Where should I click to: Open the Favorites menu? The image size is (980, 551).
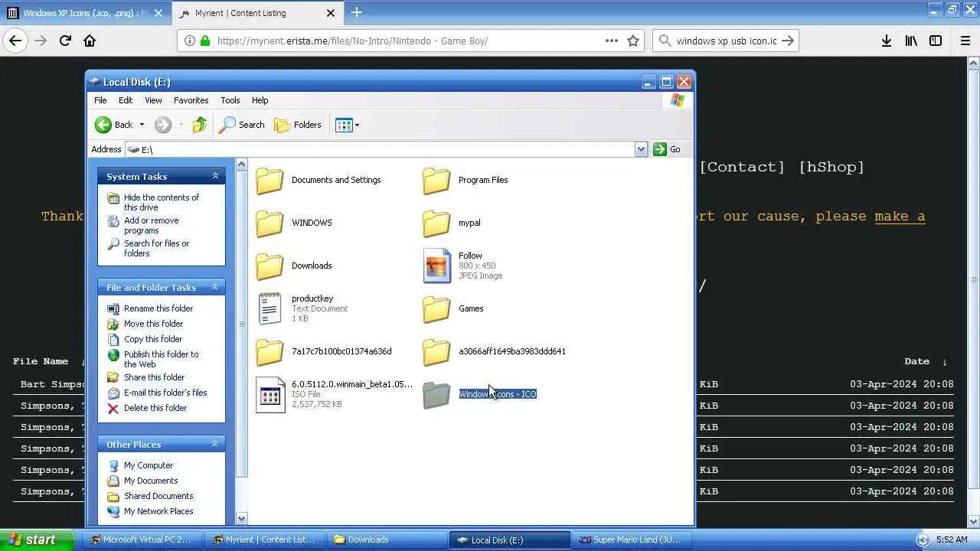tap(191, 100)
